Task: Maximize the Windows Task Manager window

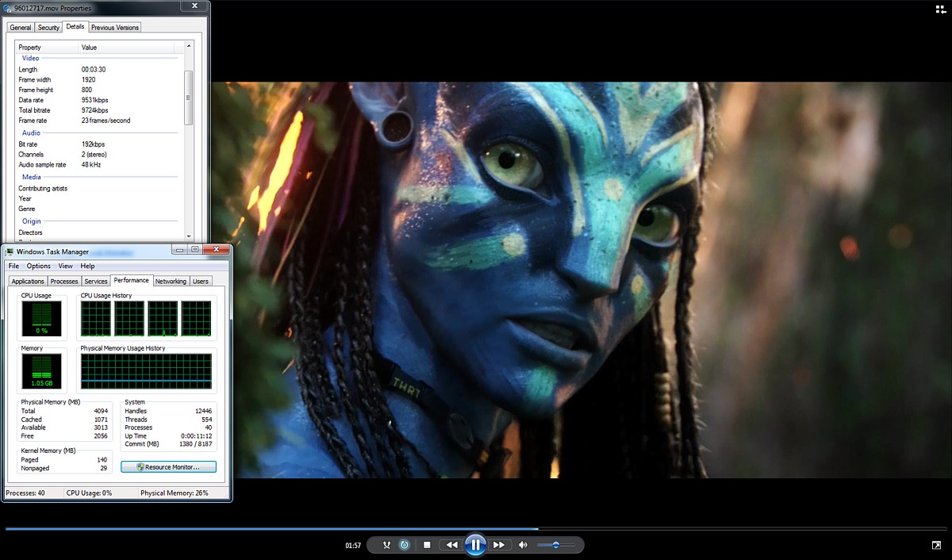Action: [x=194, y=249]
